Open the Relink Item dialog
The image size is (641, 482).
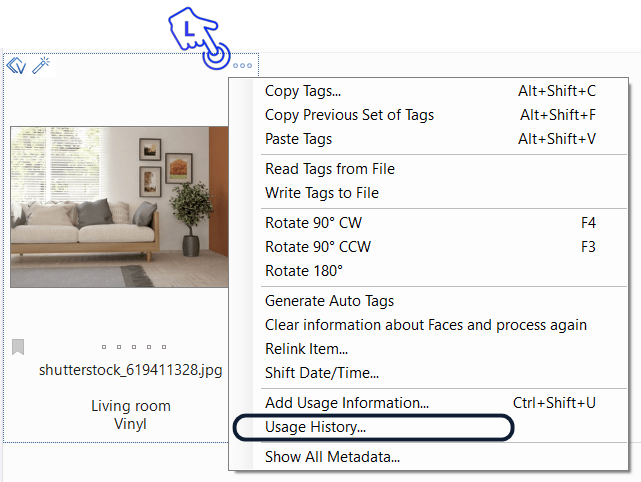[306, 349]
